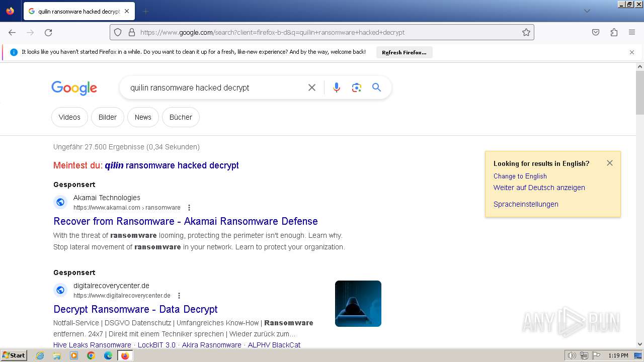Screen dimensions: 644x362
Task: Switch to Videos results tab
Action: tap(69, 117)
